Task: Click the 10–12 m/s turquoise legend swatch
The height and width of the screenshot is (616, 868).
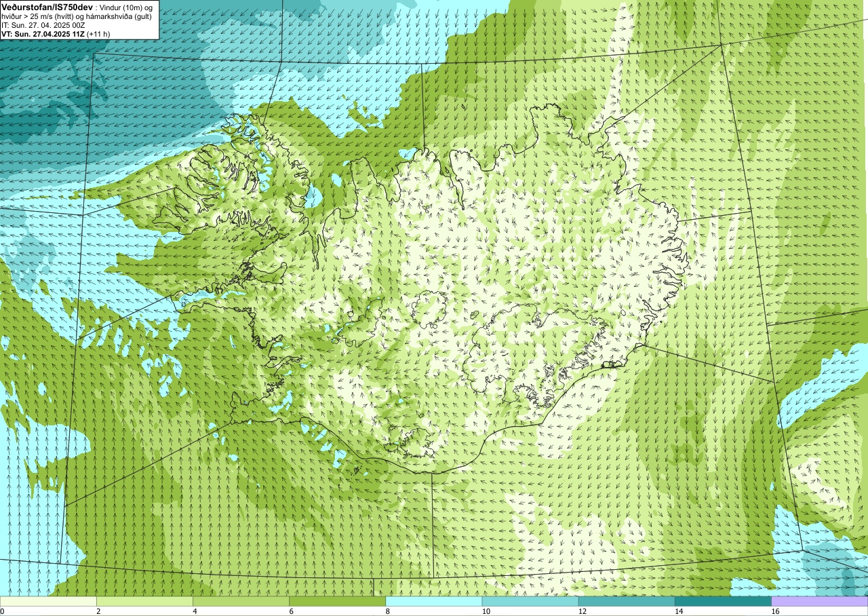Action: pos(530,601)
